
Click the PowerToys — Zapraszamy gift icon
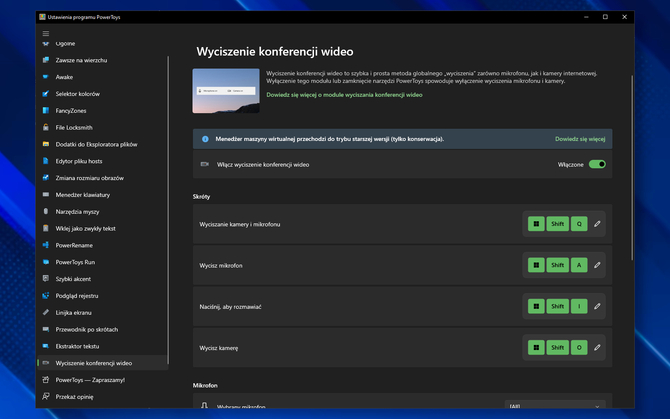pos(46,380)
